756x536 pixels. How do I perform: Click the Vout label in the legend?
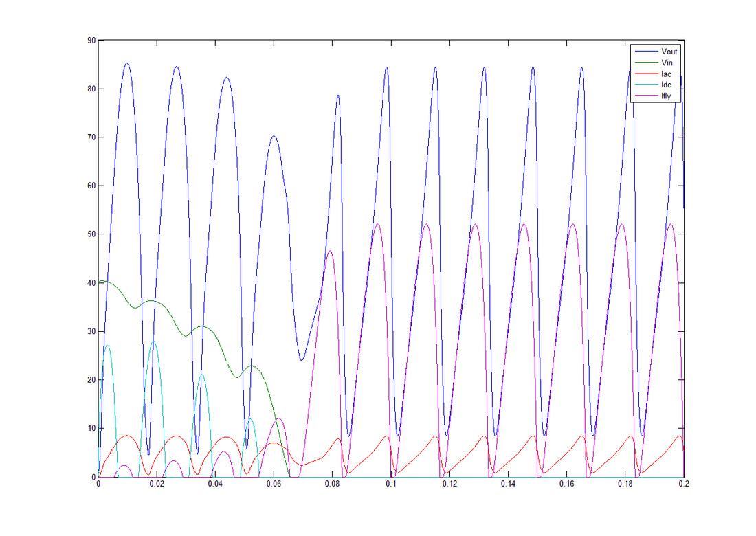pyautogui.click(x=668, y=52)
